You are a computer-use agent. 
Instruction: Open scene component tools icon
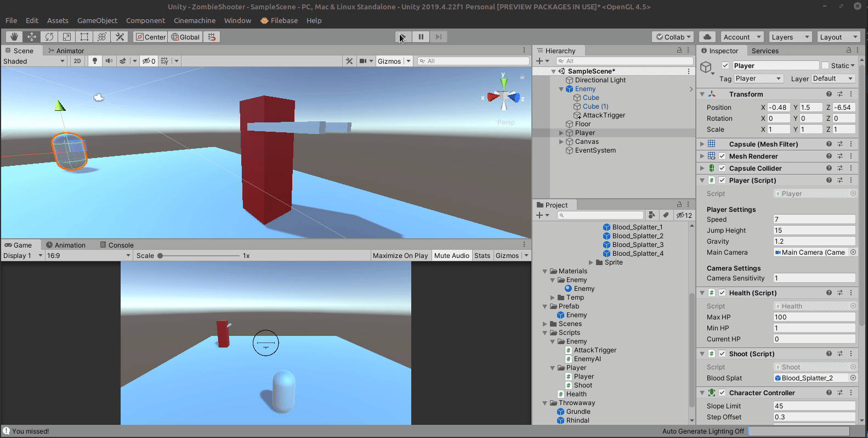(349, 61)
